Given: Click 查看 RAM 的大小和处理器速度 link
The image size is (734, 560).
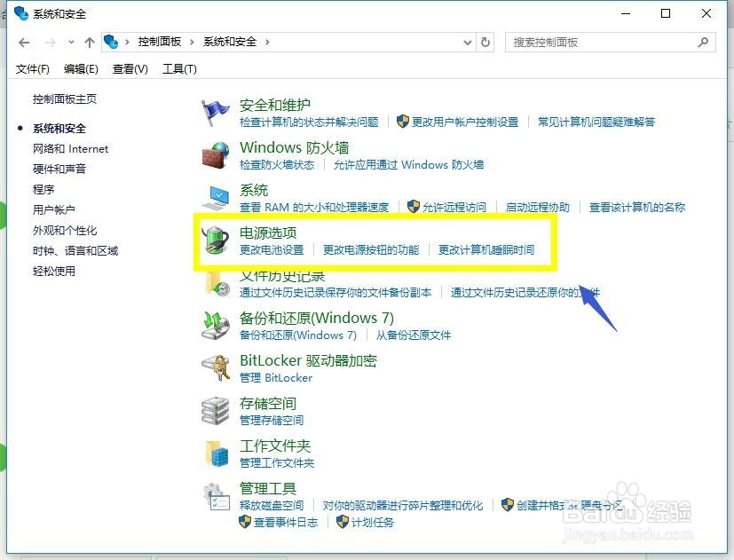Looking at the screenshot, I should (x=314, y=208).
